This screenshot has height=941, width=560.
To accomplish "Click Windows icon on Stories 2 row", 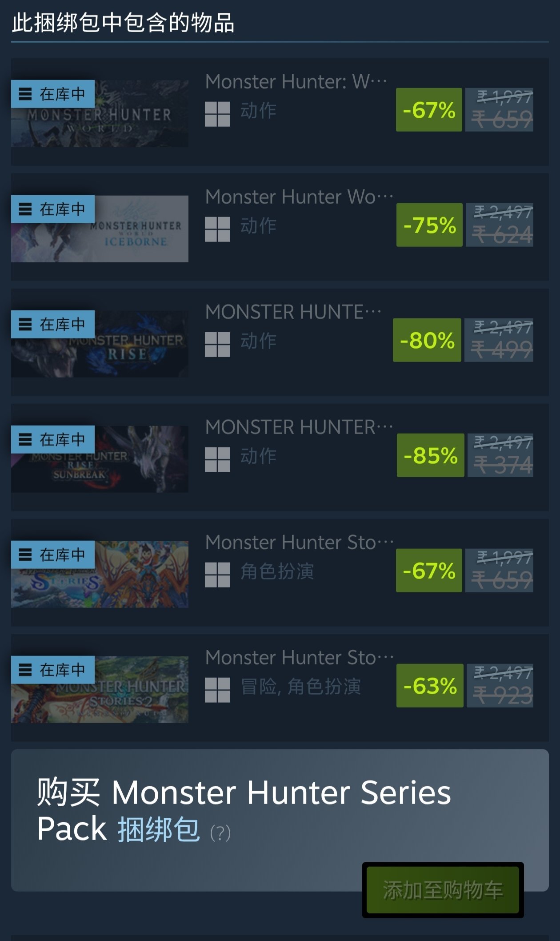I will 217,690.
